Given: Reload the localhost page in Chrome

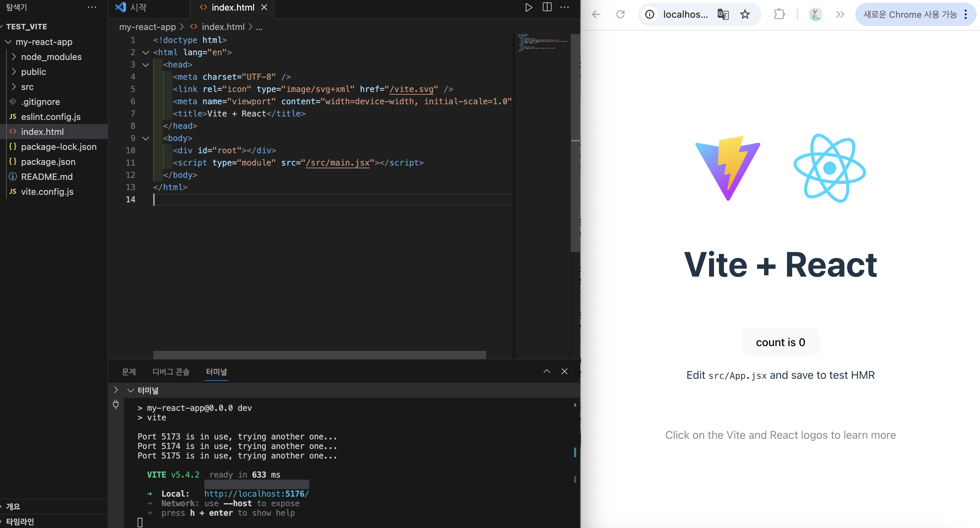Looking at the screenshot, I should [620, 14].
